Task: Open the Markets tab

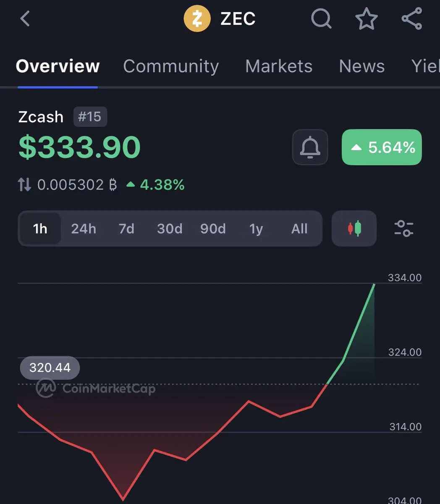Action: (x=279, y=66)
